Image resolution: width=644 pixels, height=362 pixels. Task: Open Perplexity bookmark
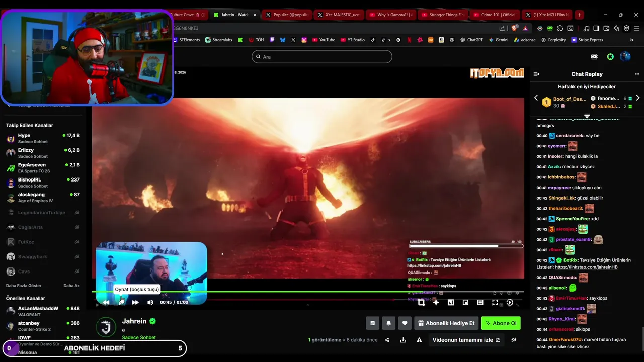coord(553,40)
